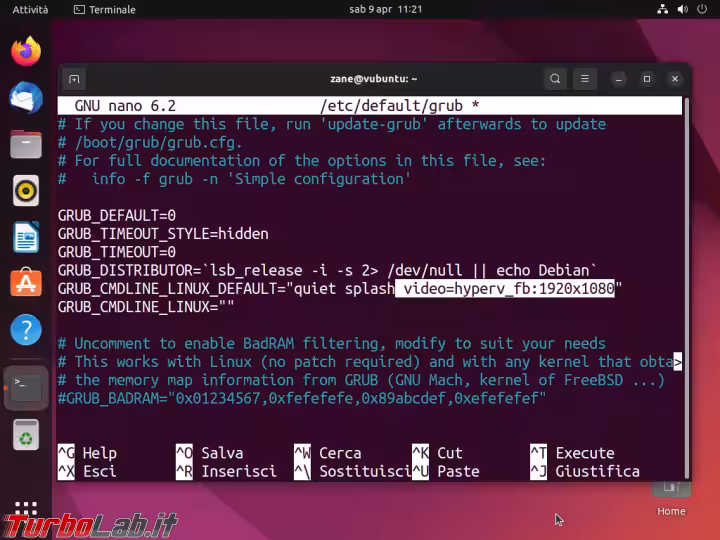Open Ubuntu Software store icon

(x=26, y=283)
